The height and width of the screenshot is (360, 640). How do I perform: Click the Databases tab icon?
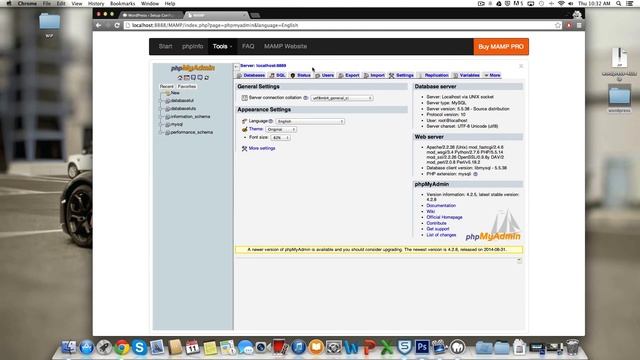point(240,76)
